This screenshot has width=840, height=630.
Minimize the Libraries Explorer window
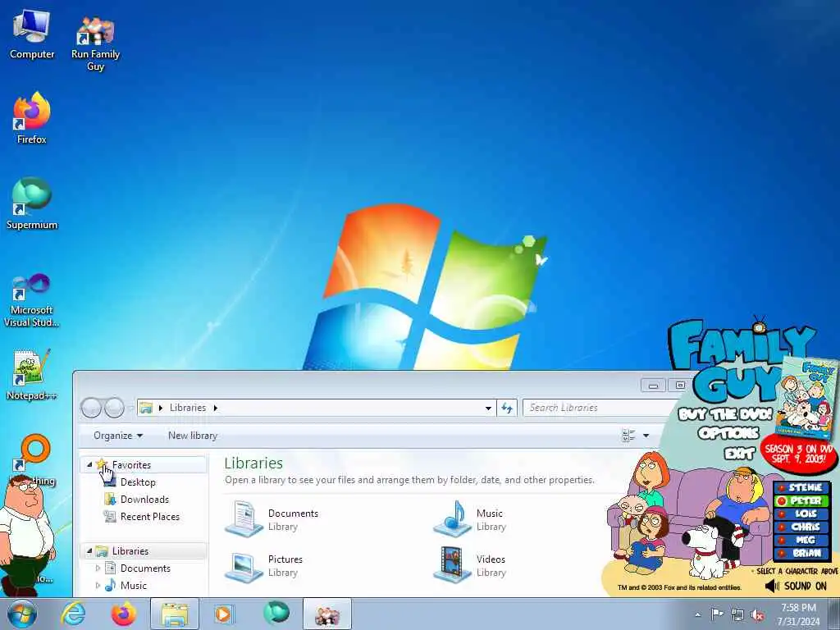pos(653,386)
